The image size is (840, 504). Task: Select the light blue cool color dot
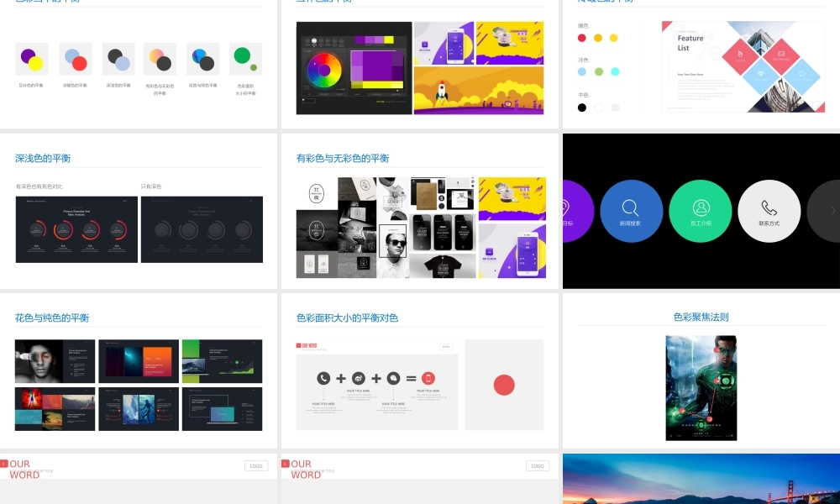click(x=582, y=72)
